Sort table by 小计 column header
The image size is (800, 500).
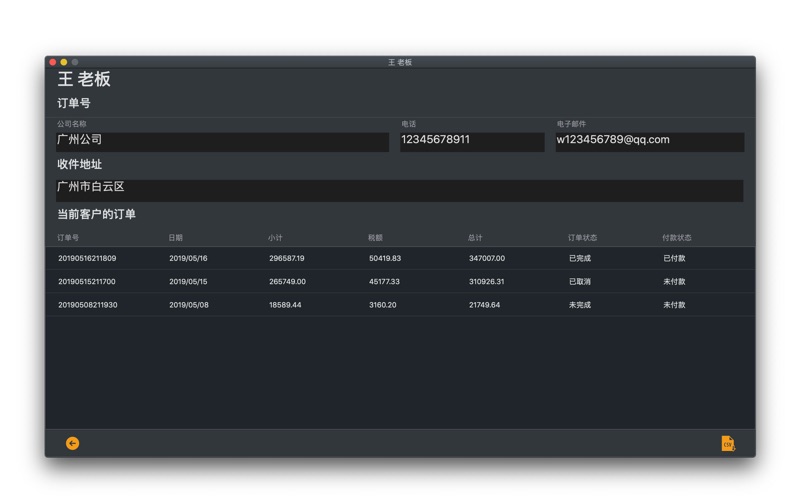point(275,238)
